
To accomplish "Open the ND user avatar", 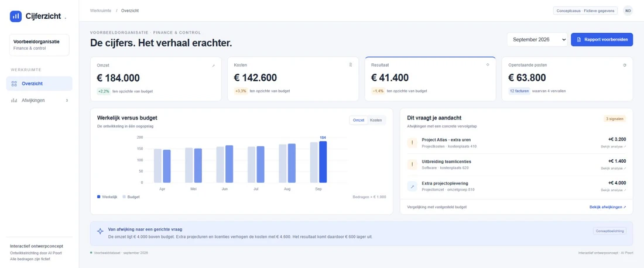I will pyautogui.click(x=628, y=11).
